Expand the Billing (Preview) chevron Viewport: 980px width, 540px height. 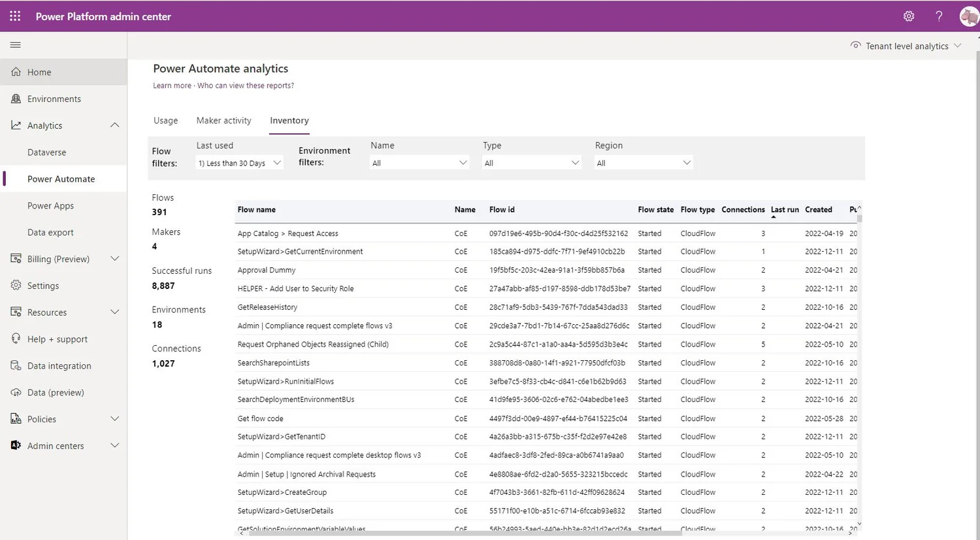[114, 259]
